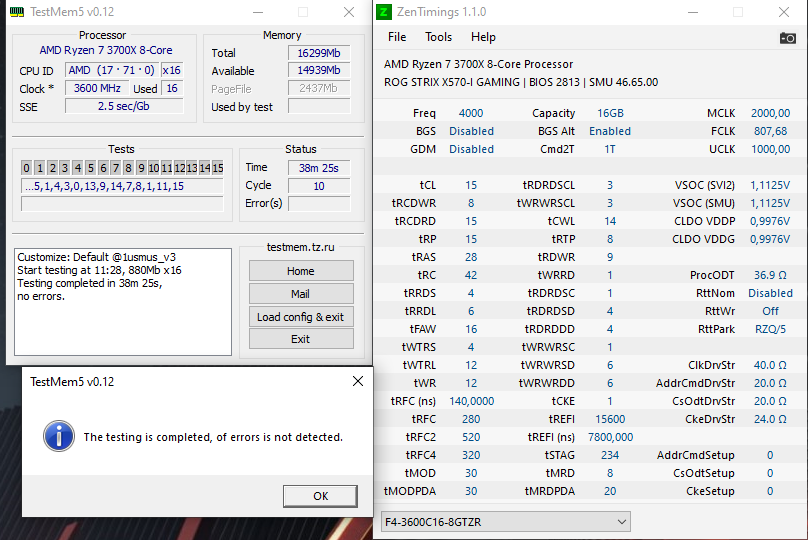Open the Tools menu in ZenTimings
This screenshot has width=808, height=540.
[439, 37]
